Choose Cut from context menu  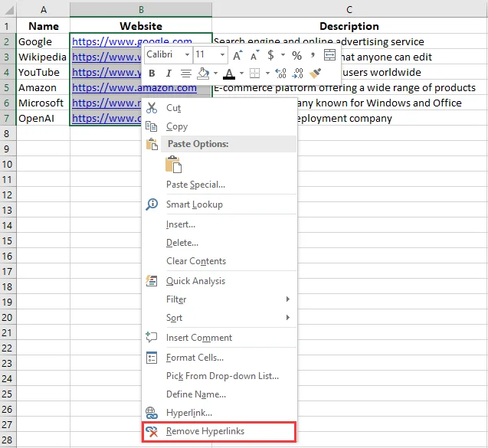(219, 108)
